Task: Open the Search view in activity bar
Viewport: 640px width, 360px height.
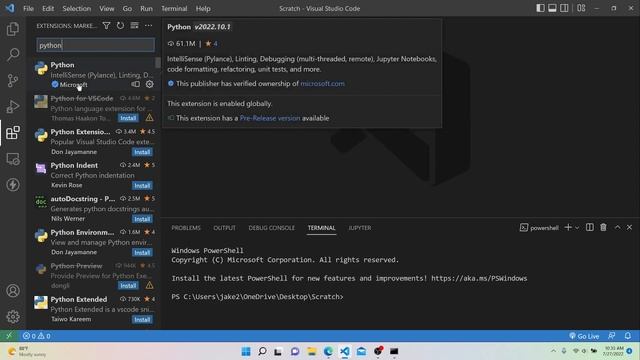Action: click(13, 55)
